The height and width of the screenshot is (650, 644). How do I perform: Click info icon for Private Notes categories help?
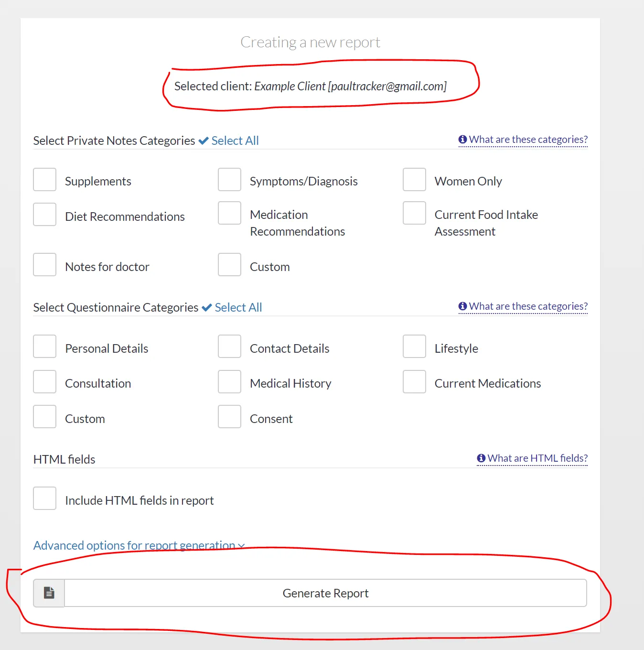tap(462, 140)
